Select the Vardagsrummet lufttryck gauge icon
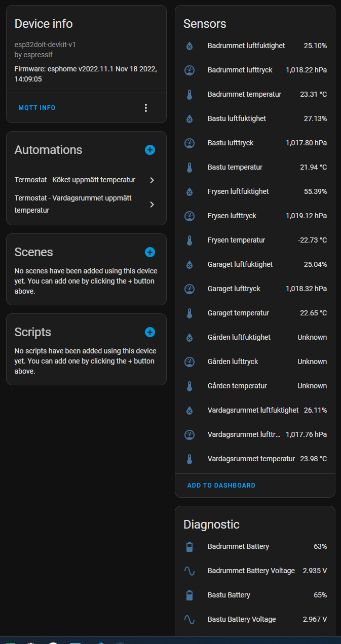The width and height of the screenshot is (341, 644). [x=190, y=434]
